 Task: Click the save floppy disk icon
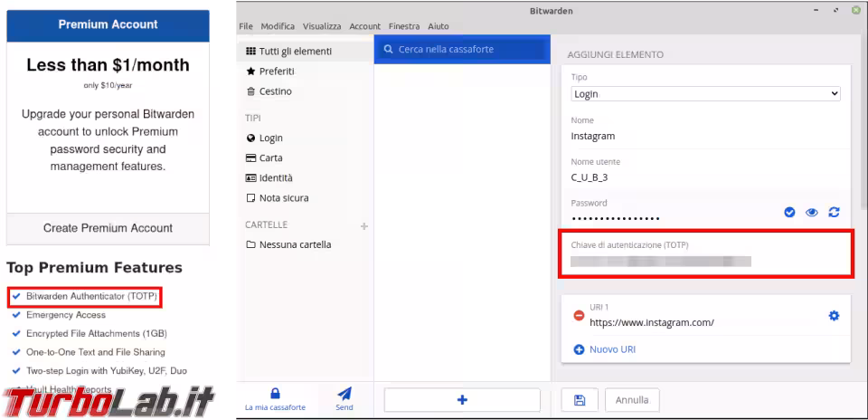coord(579,399)
